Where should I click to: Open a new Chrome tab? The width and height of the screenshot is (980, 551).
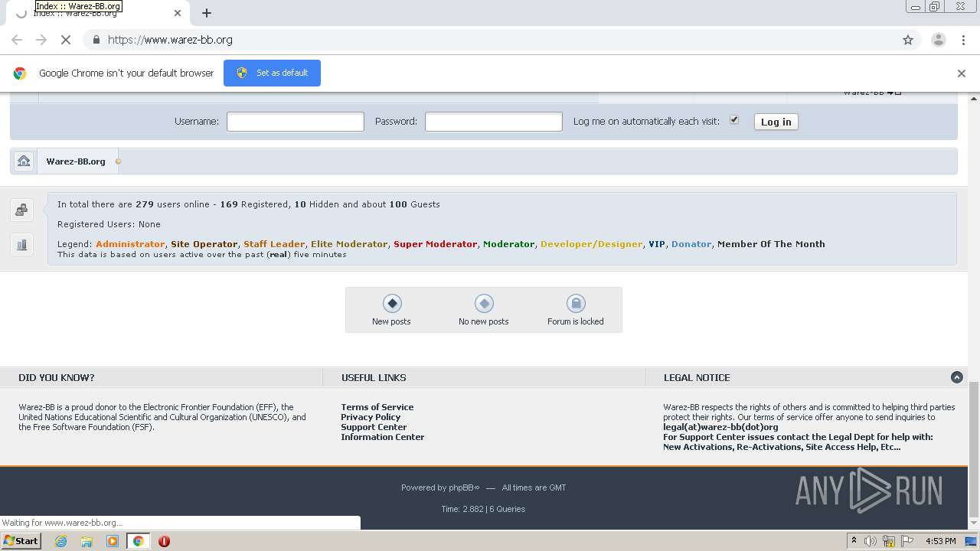point(207,13)
